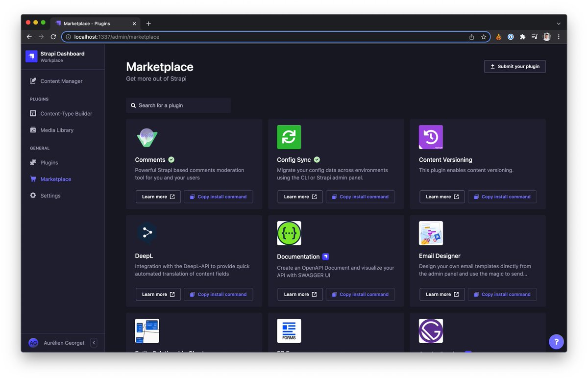Click the Entity Relationship Chart plugin logo
588x380 pixels.
tap(147, 331)
